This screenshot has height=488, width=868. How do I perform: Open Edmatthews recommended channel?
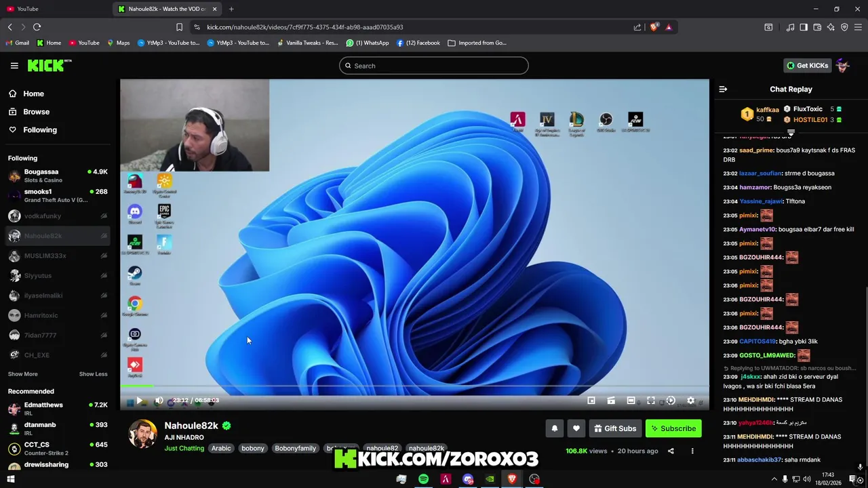point(58,409)
